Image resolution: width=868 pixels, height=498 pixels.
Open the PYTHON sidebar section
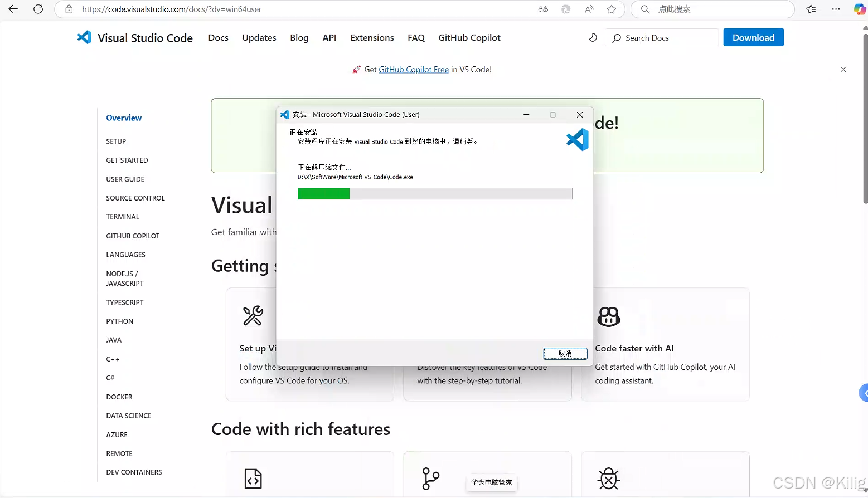coord(120,321)
